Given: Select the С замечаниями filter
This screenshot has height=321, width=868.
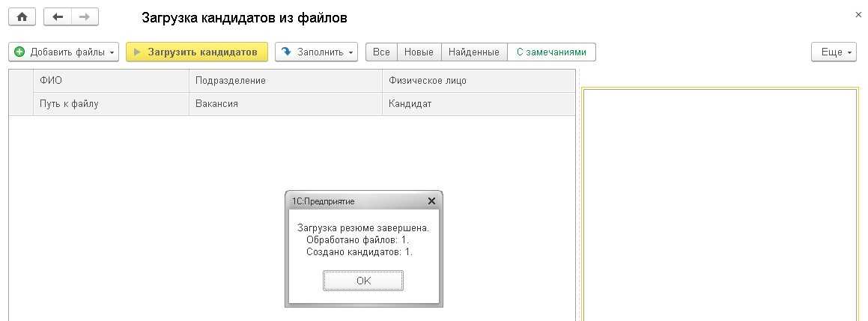Looking at the screenshot, I should pos(551,52).
